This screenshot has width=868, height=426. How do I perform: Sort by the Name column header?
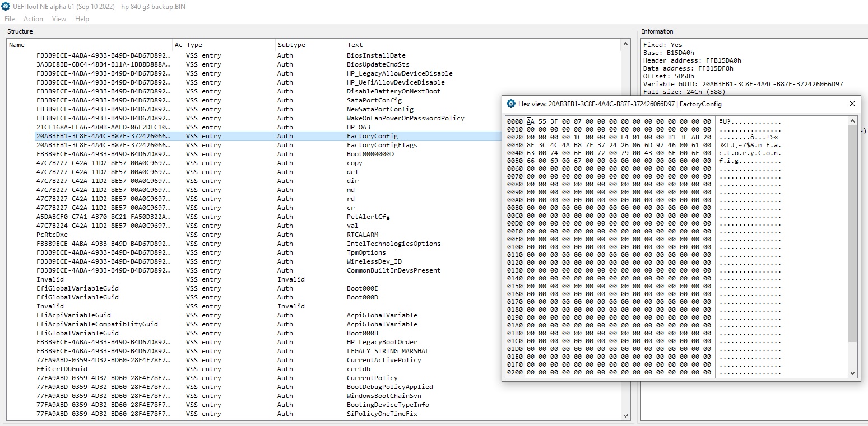17,45
